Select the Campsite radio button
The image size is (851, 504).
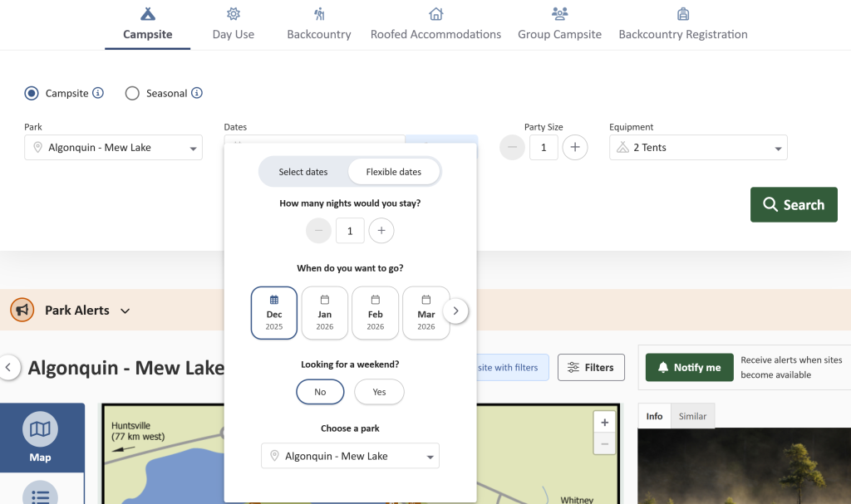(31, 93)
